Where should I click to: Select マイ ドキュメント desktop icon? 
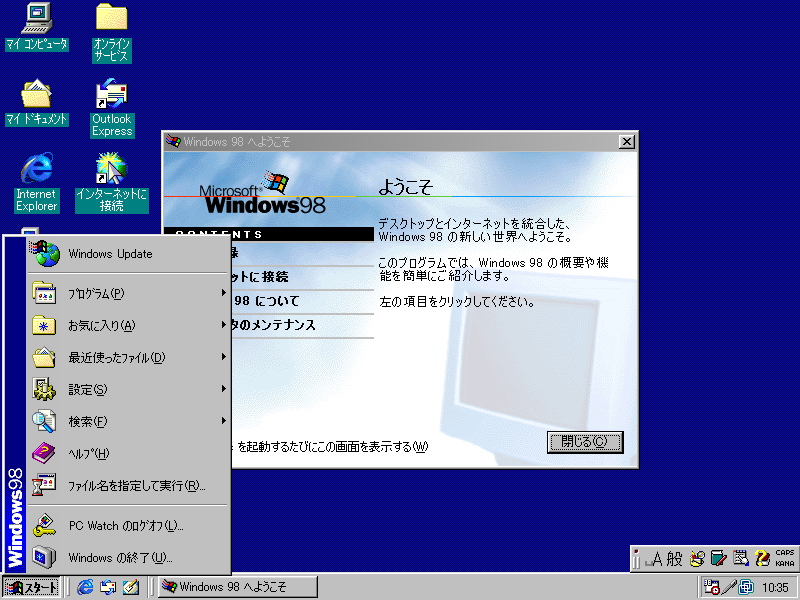pyautogui.click(x=37, y=102)
